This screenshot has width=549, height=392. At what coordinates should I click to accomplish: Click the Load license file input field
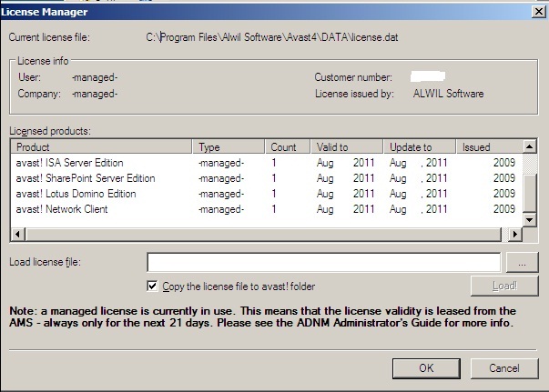pyautogui.click(x=323, y=262)
